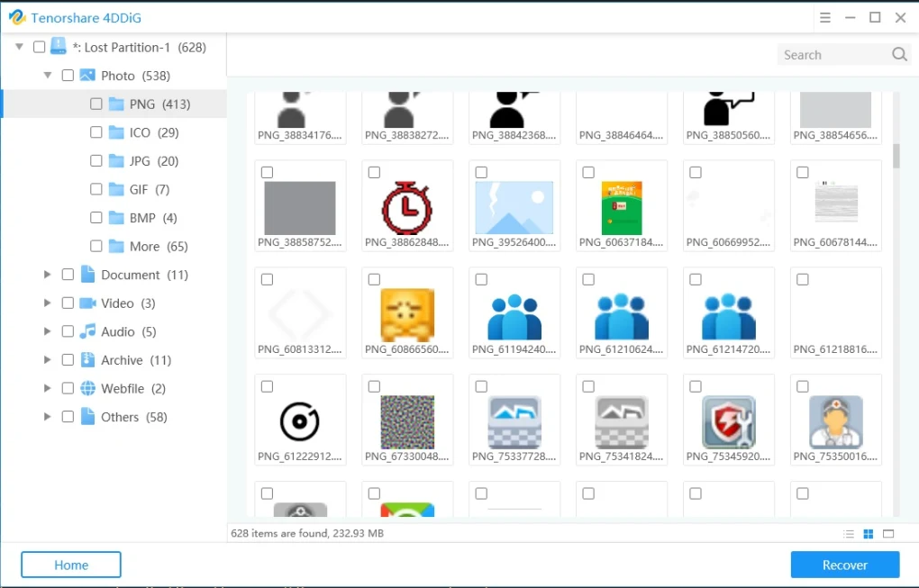Check the PNG folder checkbox
919x588 pixels.
tap(96, 104)
